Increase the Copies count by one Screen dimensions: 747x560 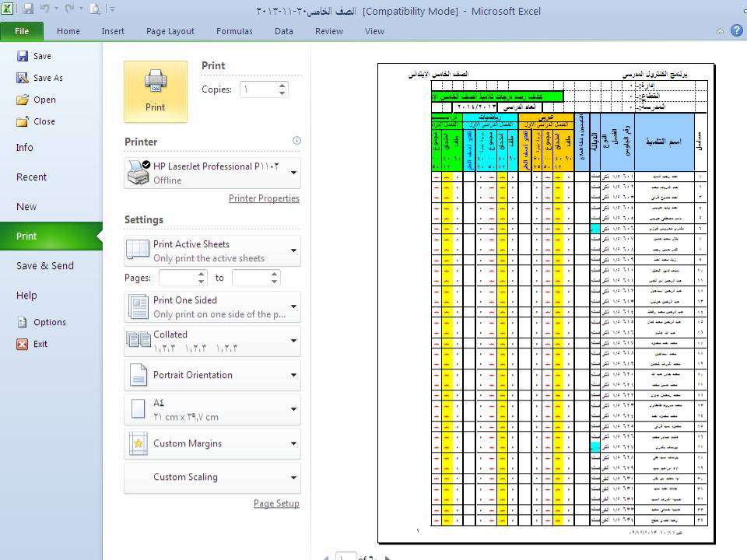tap(282, 85)
